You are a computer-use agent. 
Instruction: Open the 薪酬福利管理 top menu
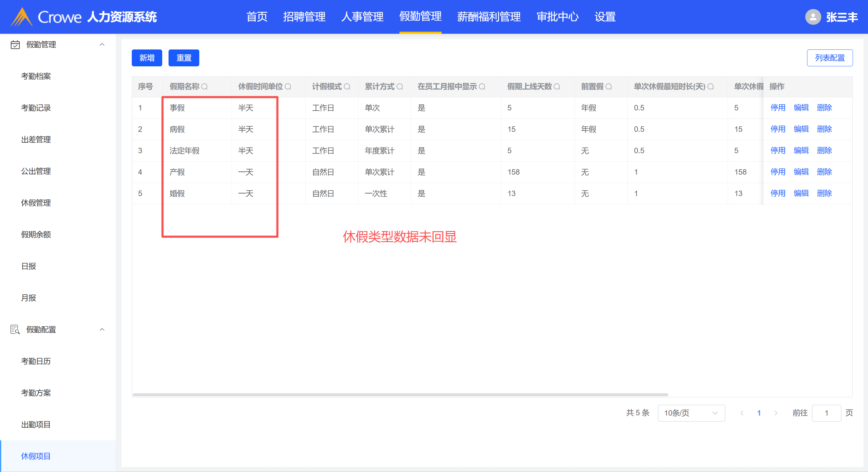[x=489, y=17]
